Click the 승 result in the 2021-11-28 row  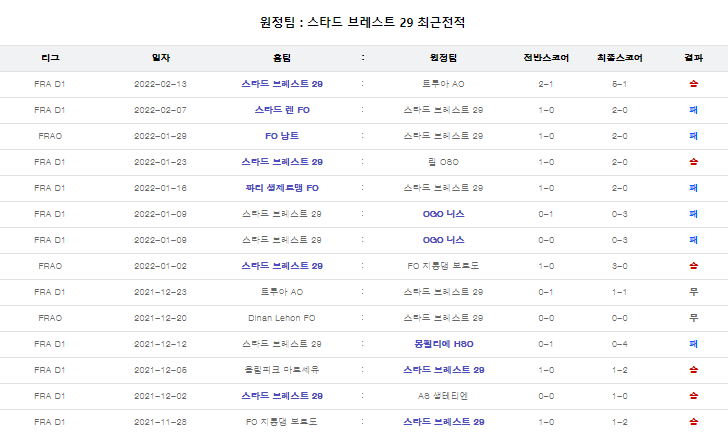(x=694, y=422)
